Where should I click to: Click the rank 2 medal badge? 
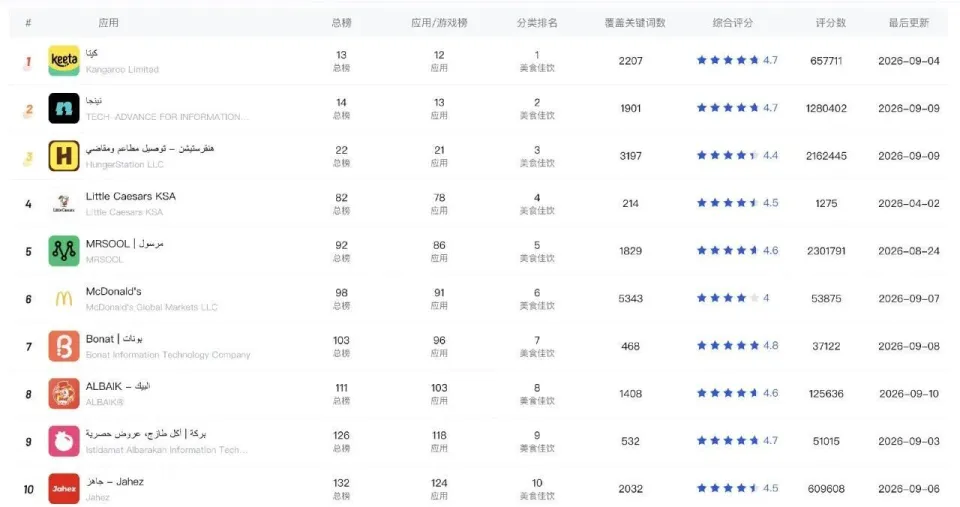[28, 110]
